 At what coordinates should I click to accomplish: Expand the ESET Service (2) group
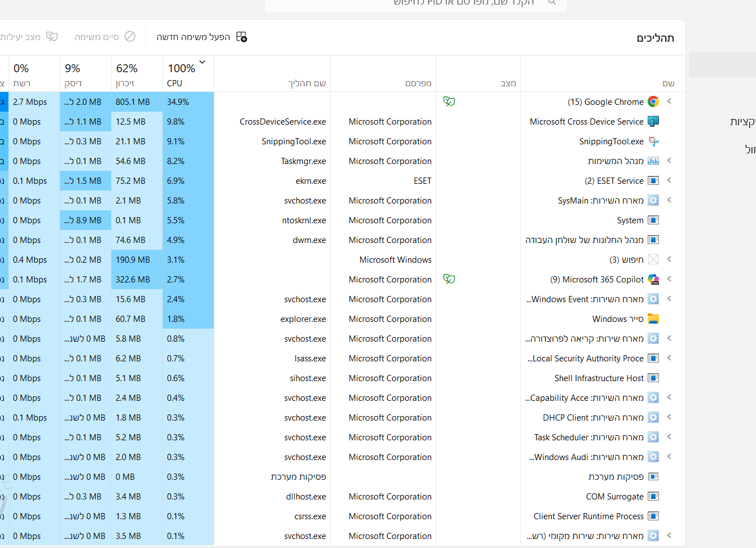tap(669, 180)
